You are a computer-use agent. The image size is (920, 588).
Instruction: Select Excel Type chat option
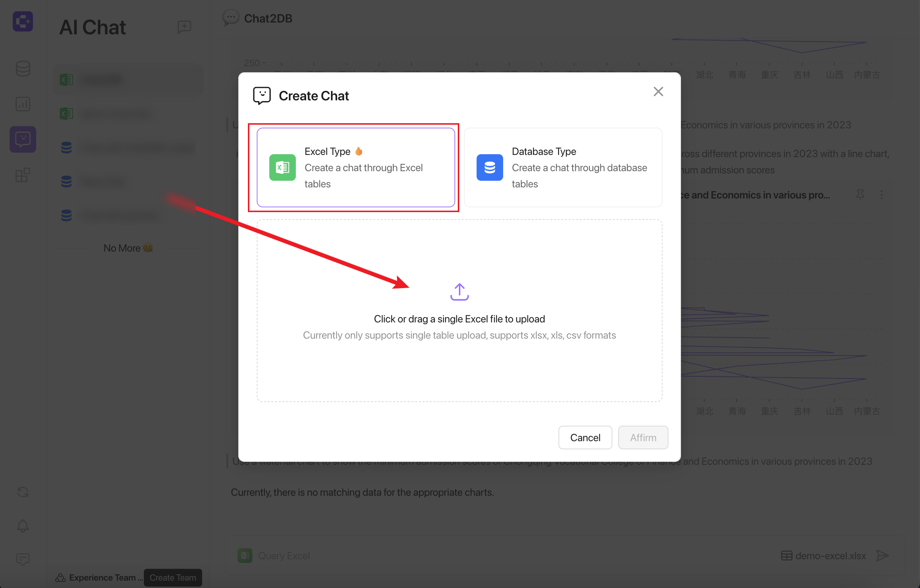pos(355,167)
